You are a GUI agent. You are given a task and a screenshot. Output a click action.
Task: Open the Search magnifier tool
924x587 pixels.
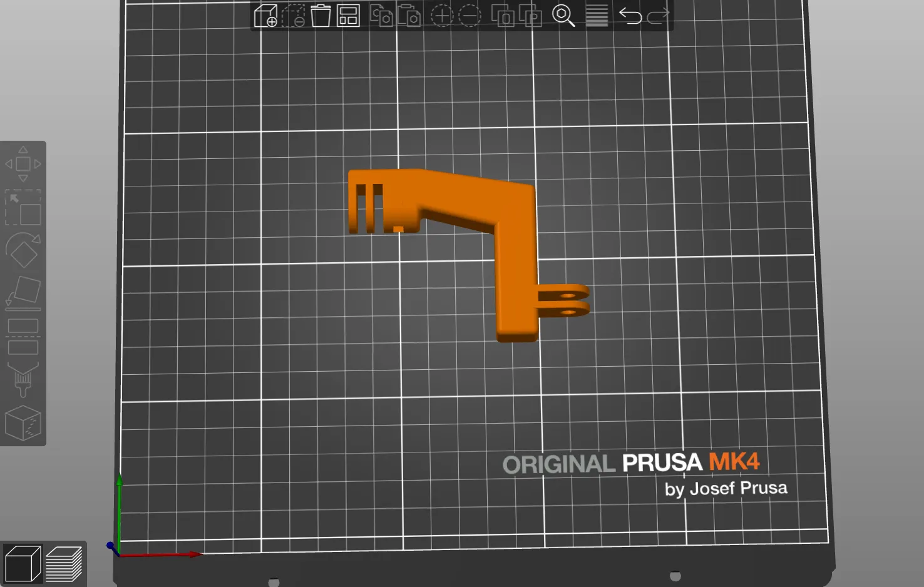(x=563, y=15)
